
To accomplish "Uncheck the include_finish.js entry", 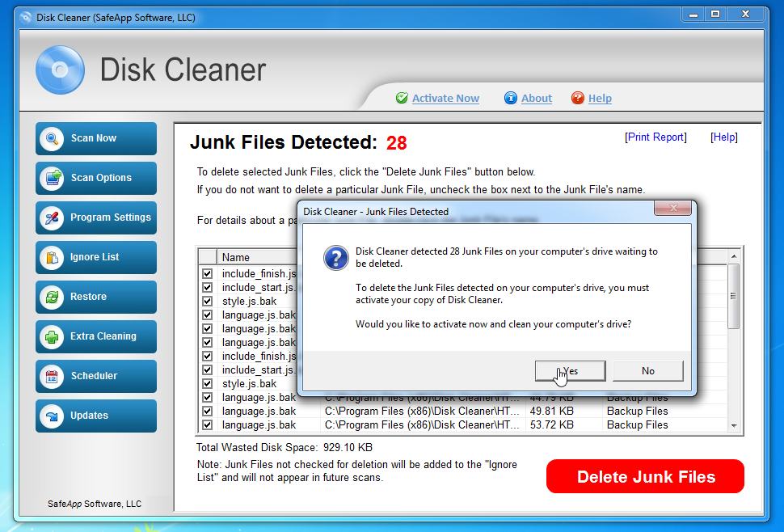I will coord(206,273).
